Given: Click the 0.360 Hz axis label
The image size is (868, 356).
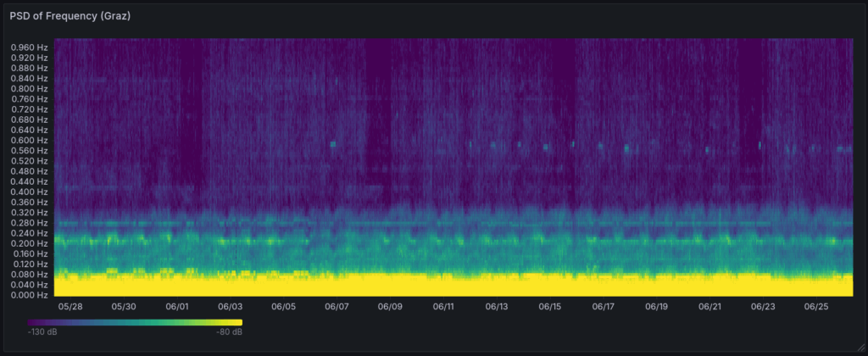Looking at the screenshot, I should [30, 203].
